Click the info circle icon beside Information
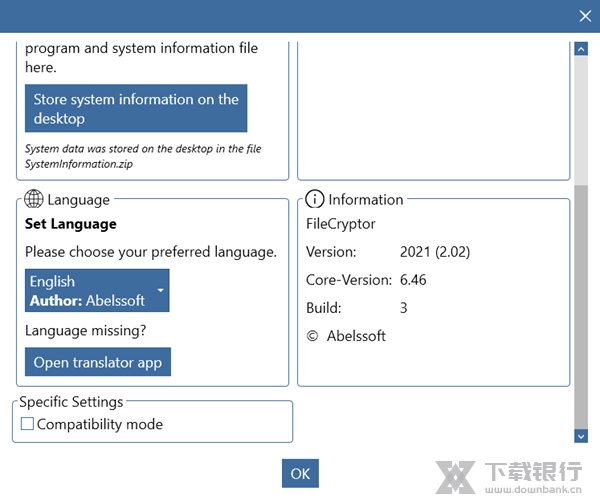The height and width of the screenshot is (503, 600). 315,199
